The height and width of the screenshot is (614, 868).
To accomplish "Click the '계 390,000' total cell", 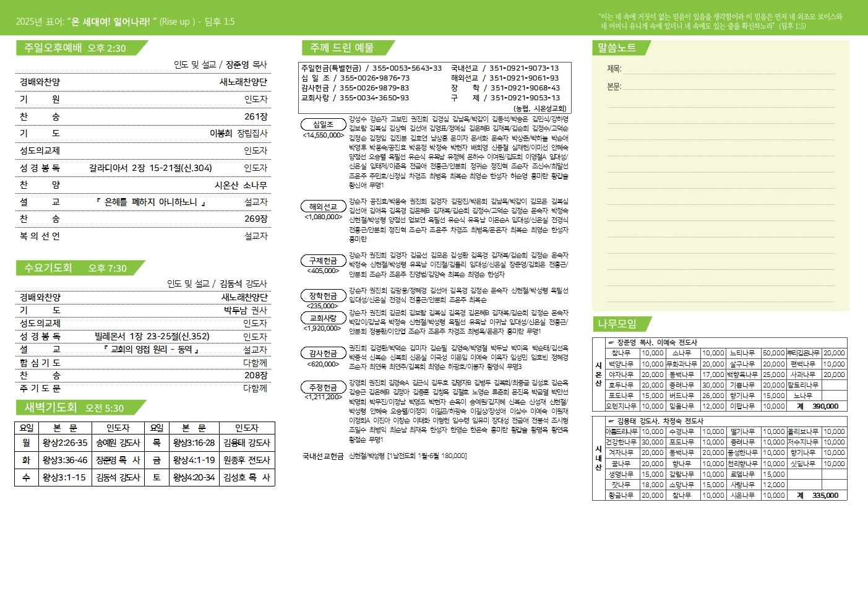I will [x=817, y=406].
